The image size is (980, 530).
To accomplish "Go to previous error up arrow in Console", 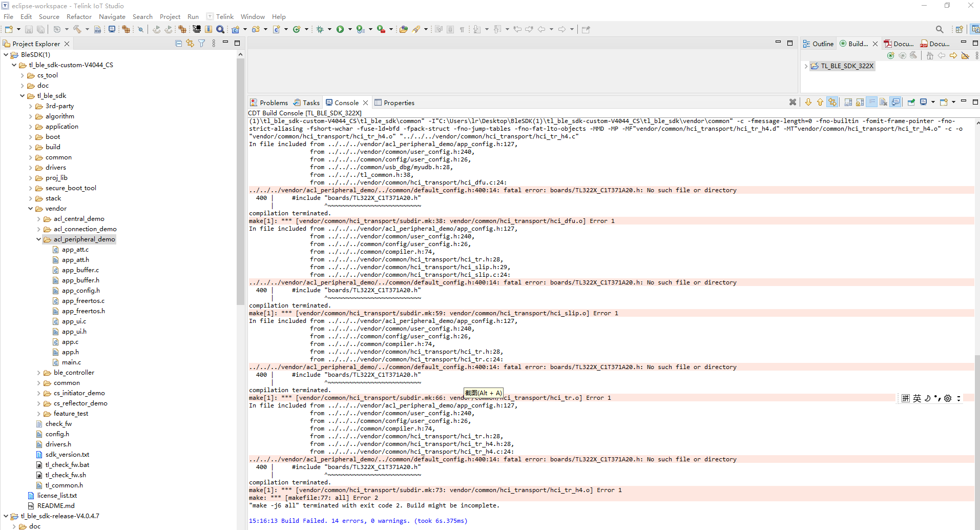I will pos(820,102).
